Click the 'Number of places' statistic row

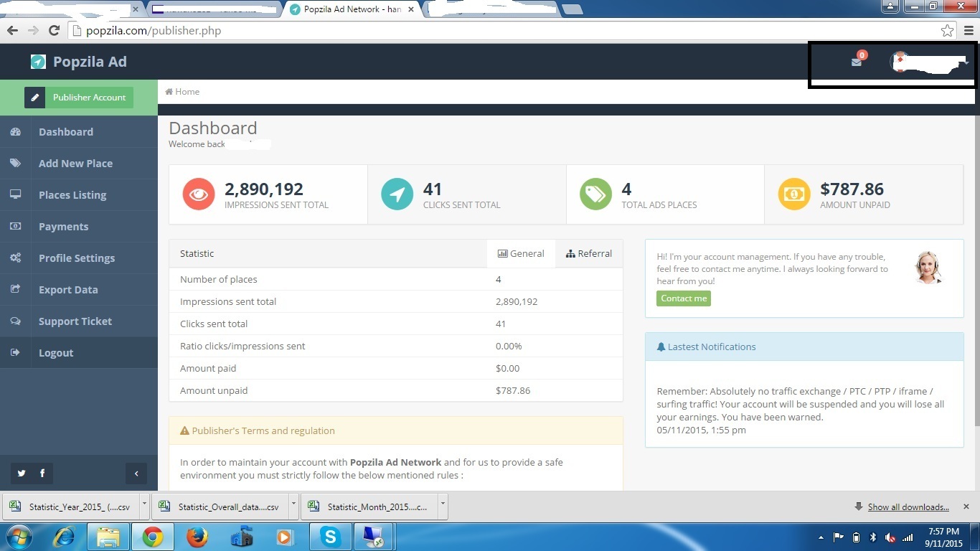tap(396, 279)
